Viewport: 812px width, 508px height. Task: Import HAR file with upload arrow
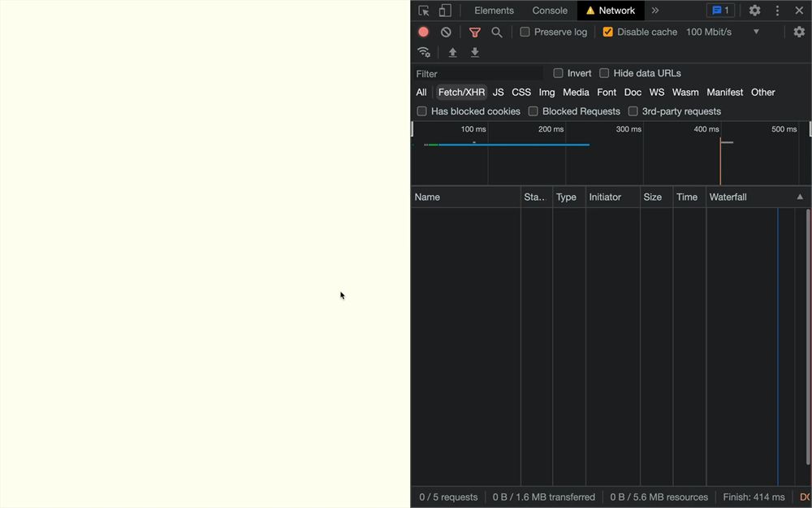452,52
